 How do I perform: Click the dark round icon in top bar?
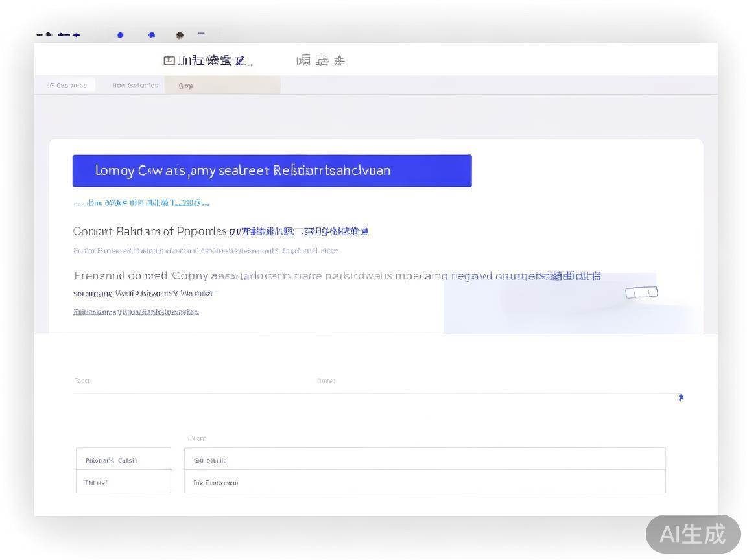coord(180,35)
